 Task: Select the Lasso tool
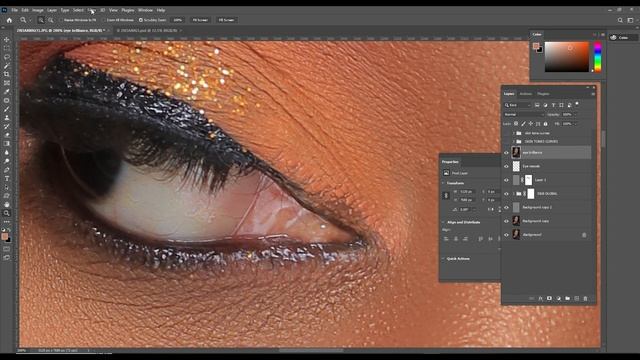(x=7, y=57)
